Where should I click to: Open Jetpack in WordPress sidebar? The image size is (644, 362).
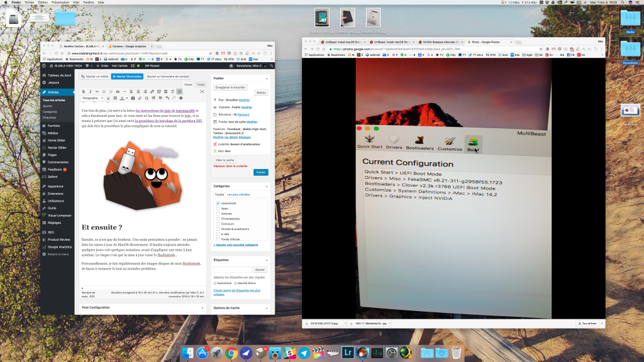pos(53,82)
